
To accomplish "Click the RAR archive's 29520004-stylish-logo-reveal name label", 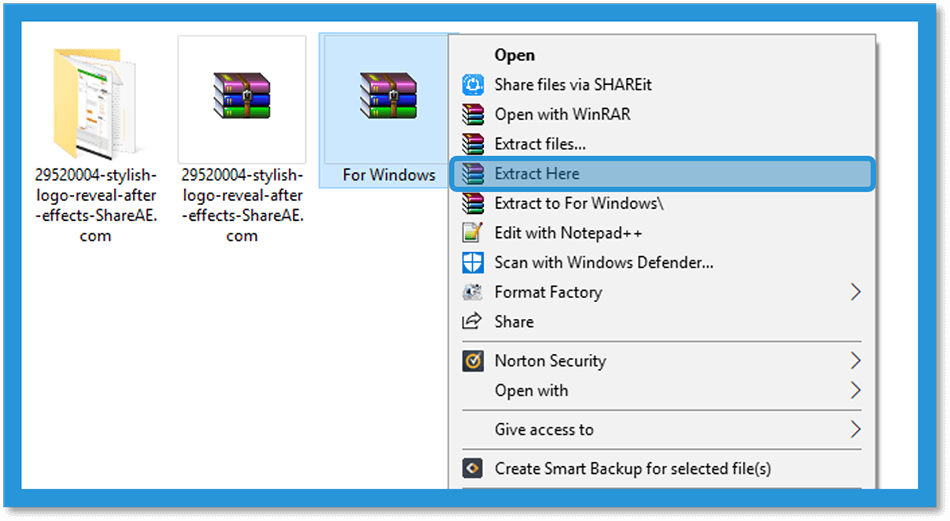I will tap(242, 205).
